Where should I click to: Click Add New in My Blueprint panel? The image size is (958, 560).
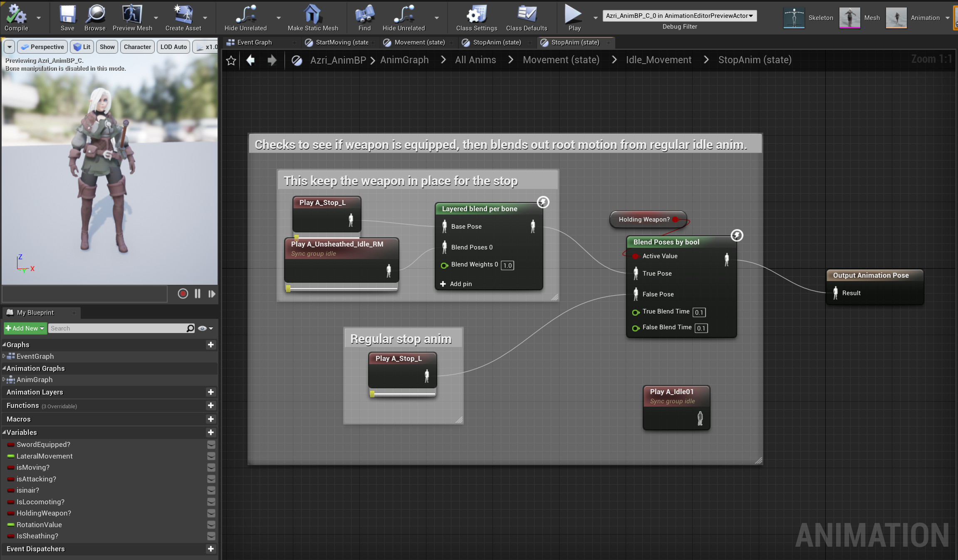pos(25,328)
